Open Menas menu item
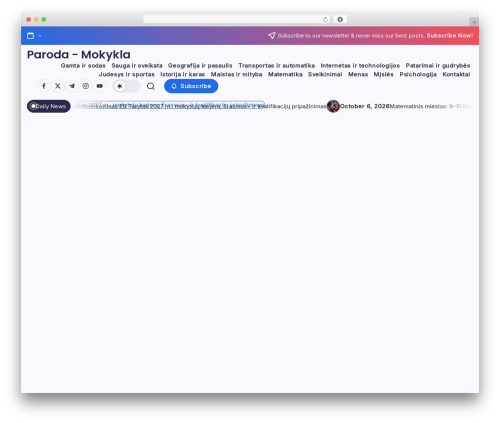The height and width of the screenshot is (423, 500). click(x=358, y=74)
